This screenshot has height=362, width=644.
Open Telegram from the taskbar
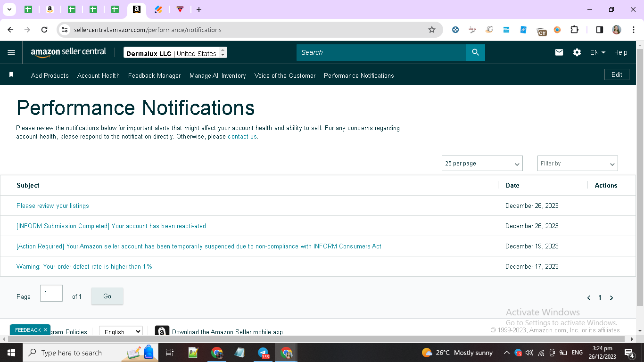pyautogui.click(x=264, y=353)
